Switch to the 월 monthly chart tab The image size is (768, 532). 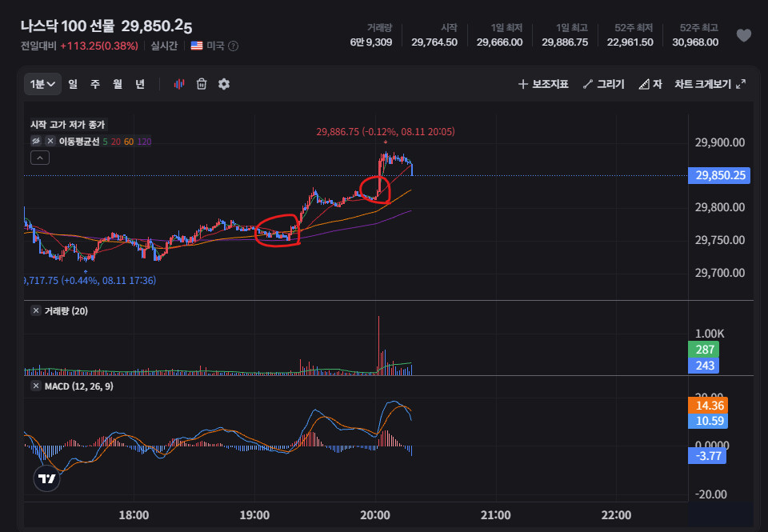click(x=118, y=84)
